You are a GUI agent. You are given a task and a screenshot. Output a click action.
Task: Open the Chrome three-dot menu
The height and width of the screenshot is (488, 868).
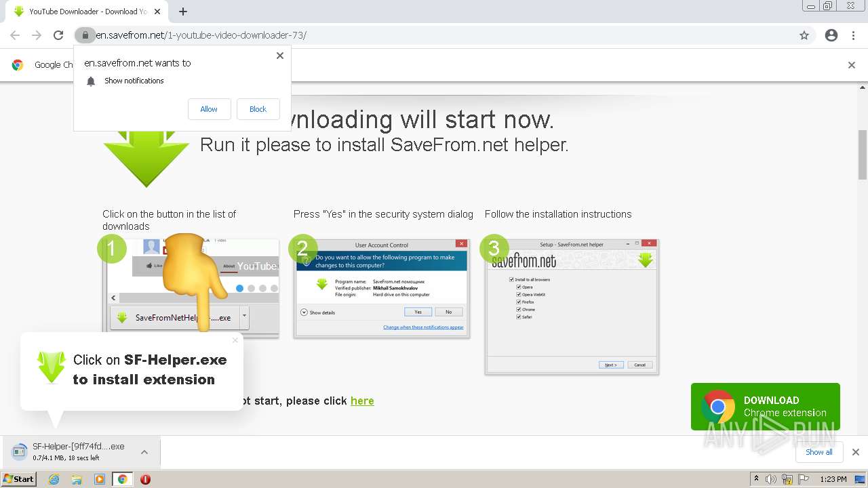[x=853, y=35]
